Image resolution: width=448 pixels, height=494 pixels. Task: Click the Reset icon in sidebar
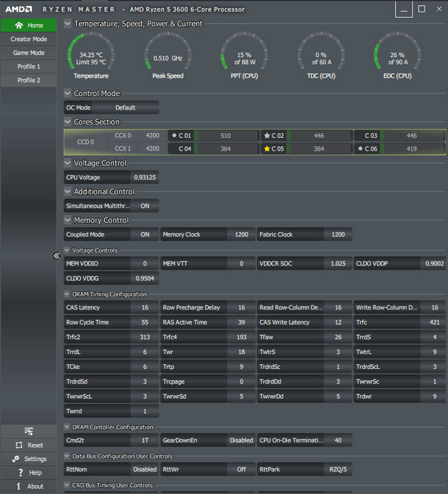click(x=19, y=445)
